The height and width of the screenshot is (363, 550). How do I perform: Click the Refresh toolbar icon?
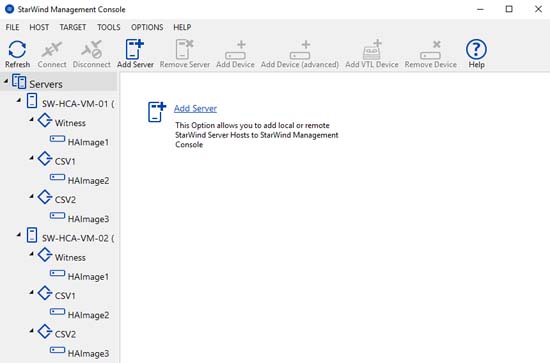17,49
